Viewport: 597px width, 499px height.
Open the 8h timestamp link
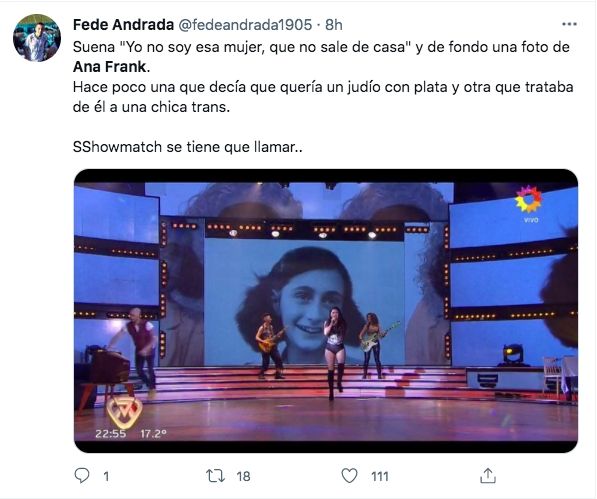[x=334, y=25]
